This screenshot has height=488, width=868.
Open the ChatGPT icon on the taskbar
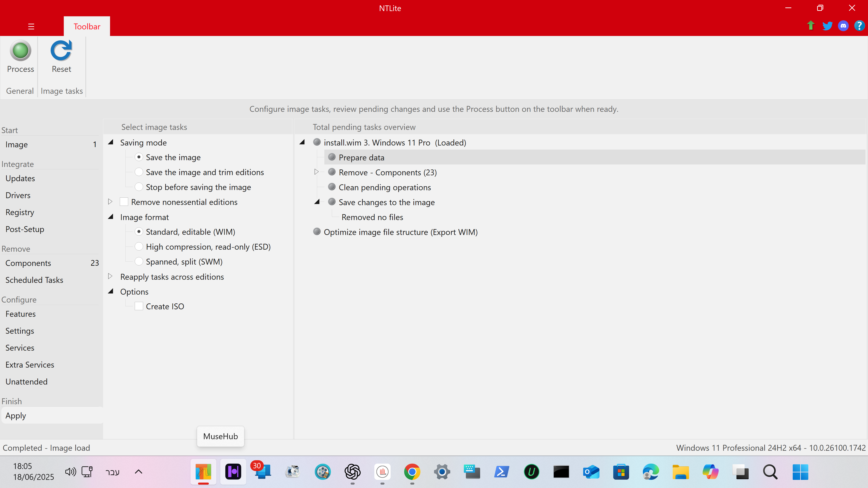click(352, 472)
